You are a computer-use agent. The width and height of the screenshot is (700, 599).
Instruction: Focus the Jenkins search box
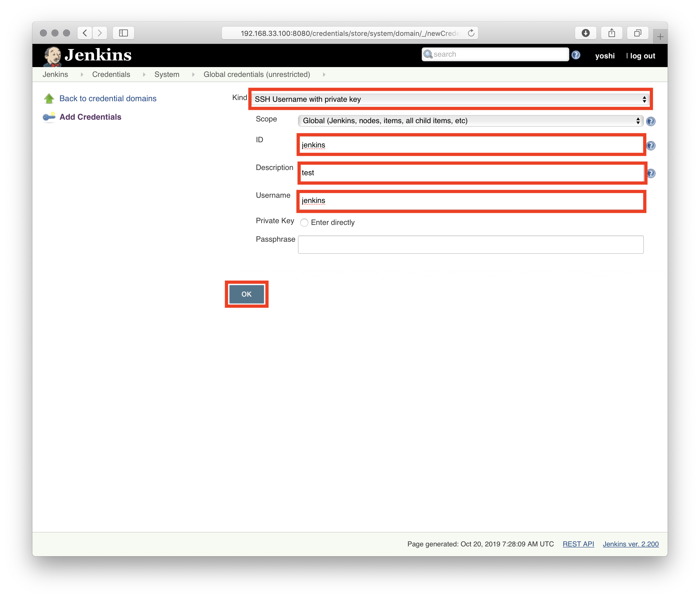click(x=495, y=54)
